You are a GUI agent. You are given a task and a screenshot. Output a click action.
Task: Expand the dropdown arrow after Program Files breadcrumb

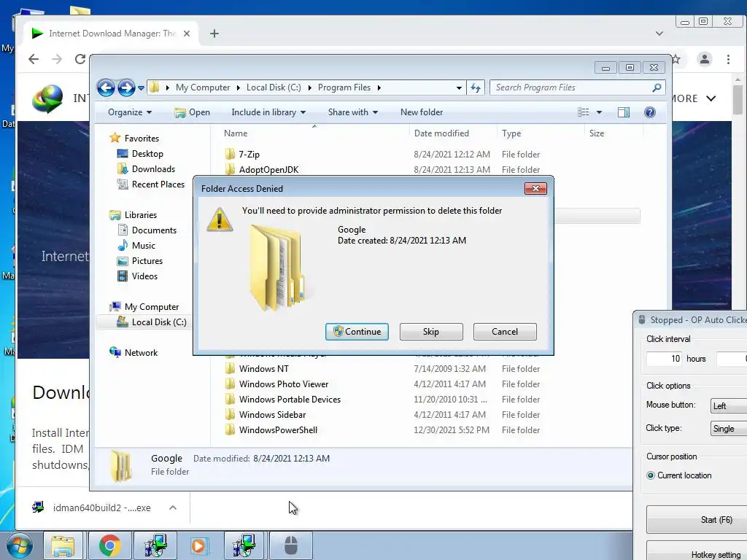[379, 87]
